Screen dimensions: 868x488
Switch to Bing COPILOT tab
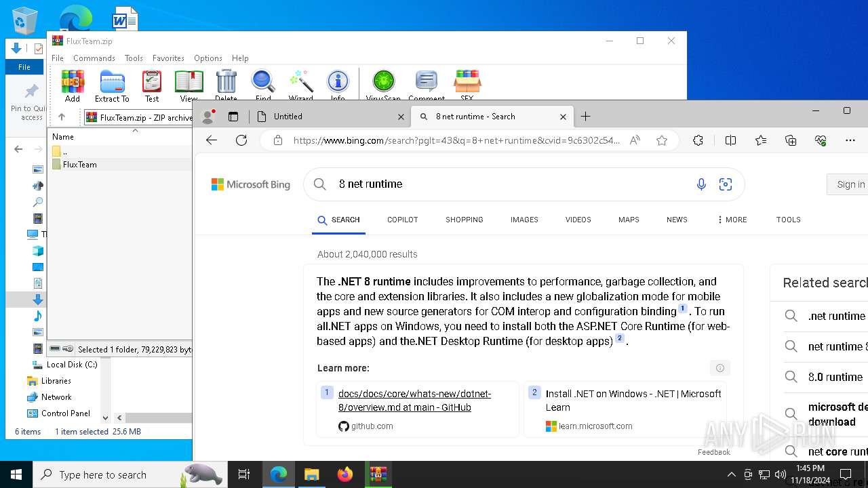402,220
